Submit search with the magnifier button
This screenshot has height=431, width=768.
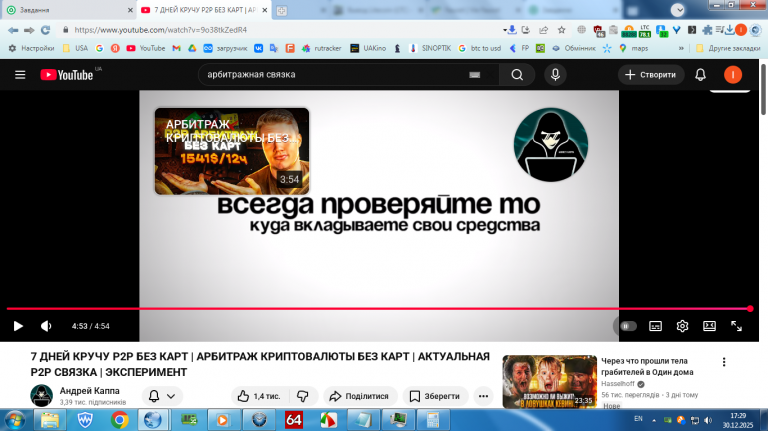517,74
